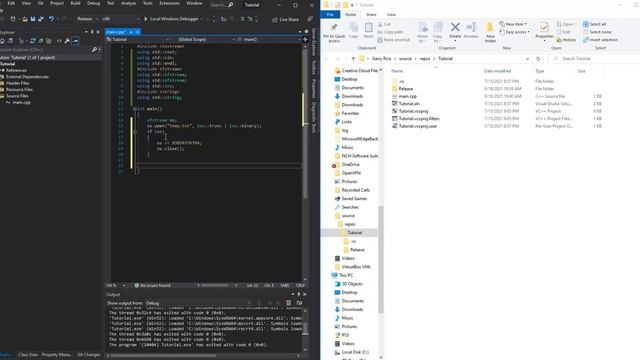640x360 pixels.
Task: Open Easy access dropdown in File Explorer
Action: click(x=515, y=32)
